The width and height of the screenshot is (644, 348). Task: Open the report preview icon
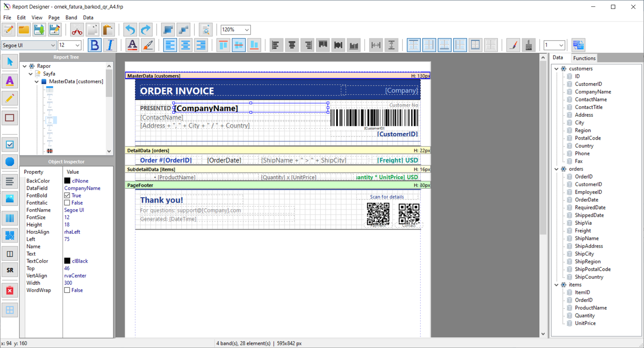pos(206,30)
